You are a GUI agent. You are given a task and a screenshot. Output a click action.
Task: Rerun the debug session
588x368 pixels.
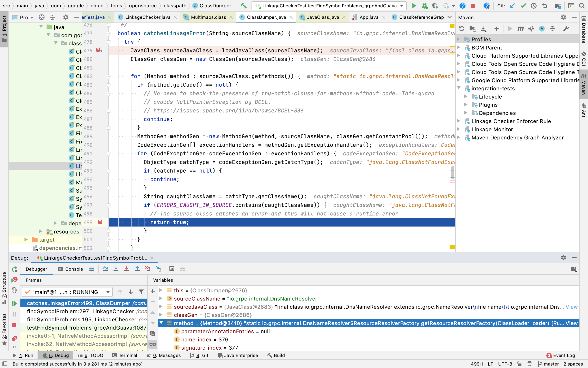click(14, 269)
